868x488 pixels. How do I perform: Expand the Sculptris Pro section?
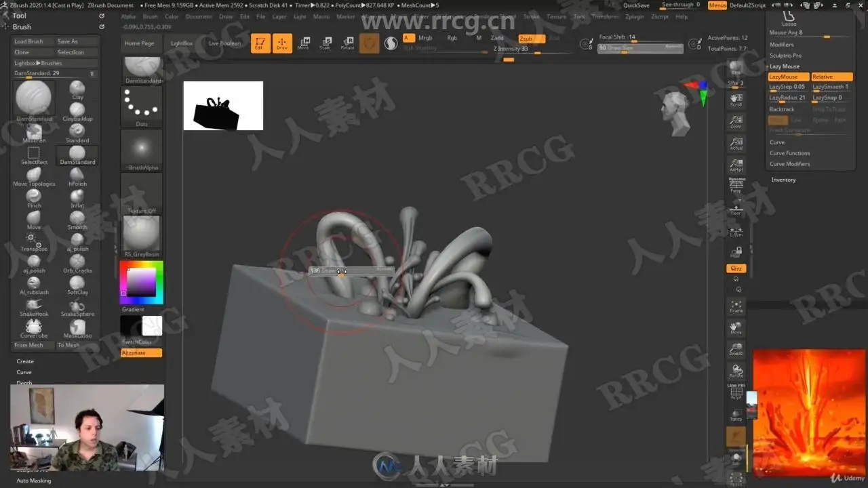pos(785,56)
